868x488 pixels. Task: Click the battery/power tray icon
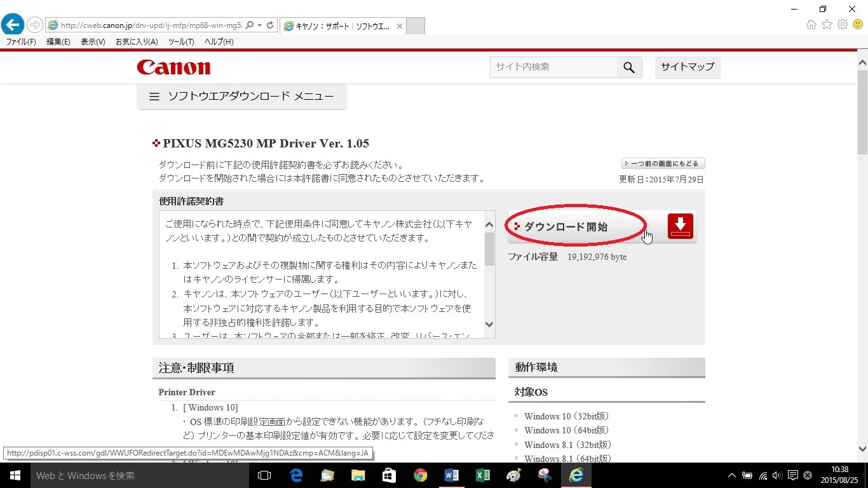pyautogui.click(x=748, y=475)
